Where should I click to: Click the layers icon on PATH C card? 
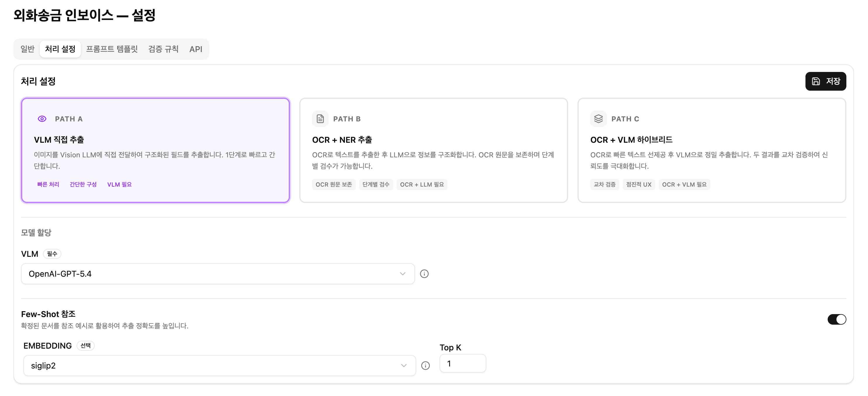599,119
